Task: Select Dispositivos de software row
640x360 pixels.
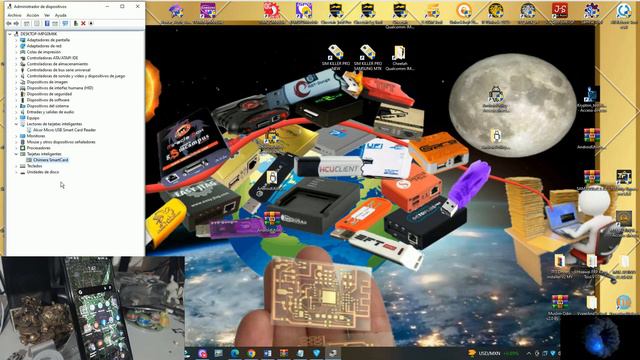Action: pos(44,100)
